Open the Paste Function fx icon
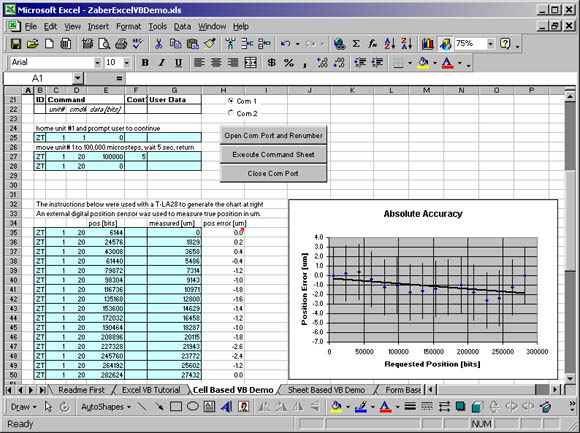Screen dimensions: 580x433 pyautogui.click(x=372, y=44)
